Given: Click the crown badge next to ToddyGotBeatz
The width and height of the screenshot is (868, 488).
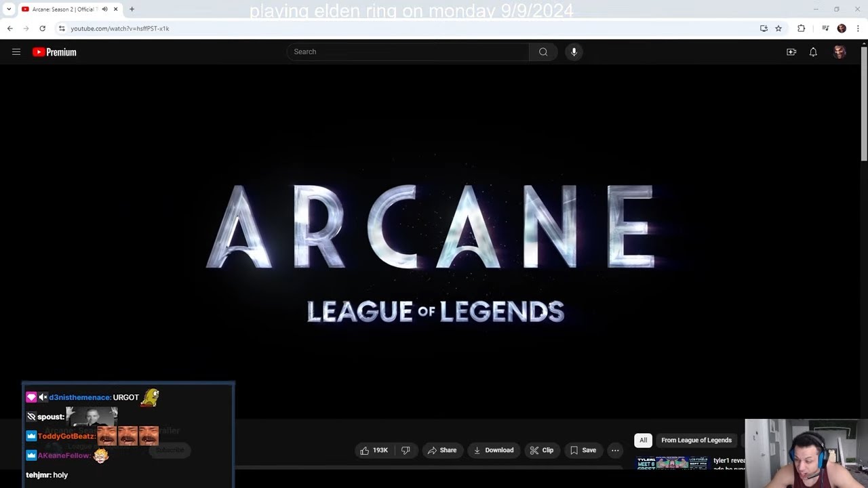Looking at the screenshot, I should click(31, 436).
